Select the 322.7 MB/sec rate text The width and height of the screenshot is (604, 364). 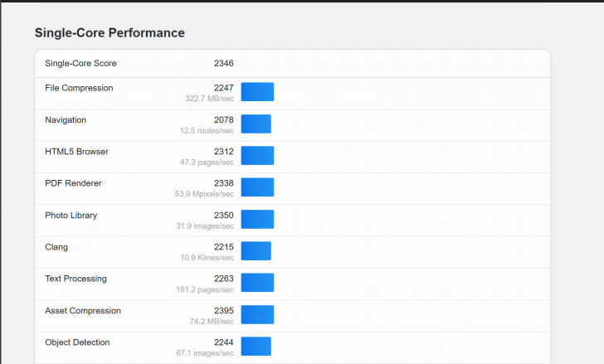[x=209, y=99]
